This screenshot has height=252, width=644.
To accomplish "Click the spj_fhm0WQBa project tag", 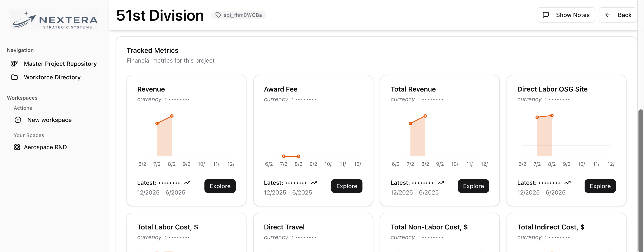I will (239, 15).
